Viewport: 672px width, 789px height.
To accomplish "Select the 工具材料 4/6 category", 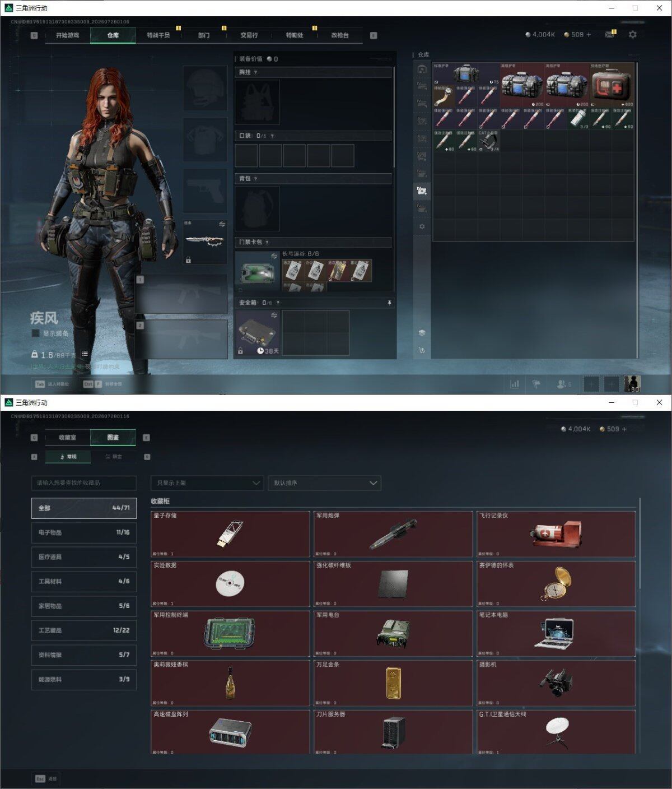I will click(84, 582).
